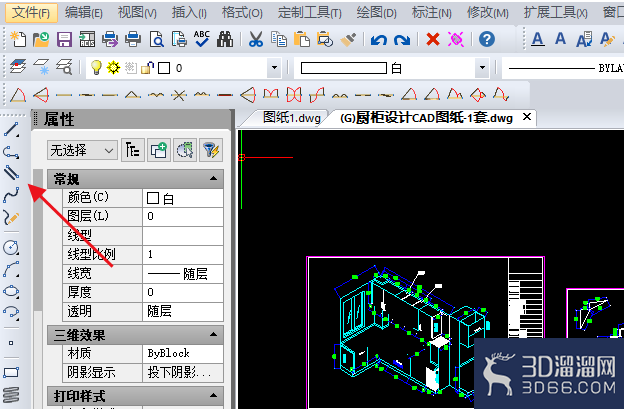Screen dimensions: 624x409
Task: Toggle the layer on/off lightbulb icon
Action: (96, 68)
